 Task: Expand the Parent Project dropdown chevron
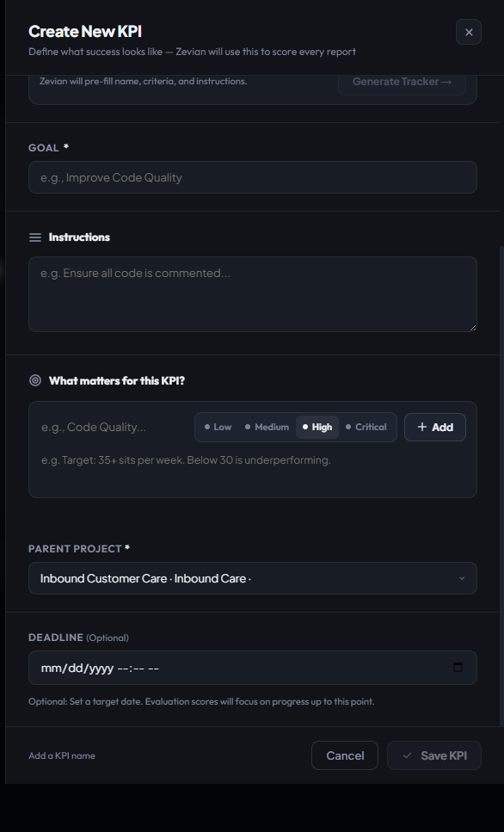(x=462, y=578)
